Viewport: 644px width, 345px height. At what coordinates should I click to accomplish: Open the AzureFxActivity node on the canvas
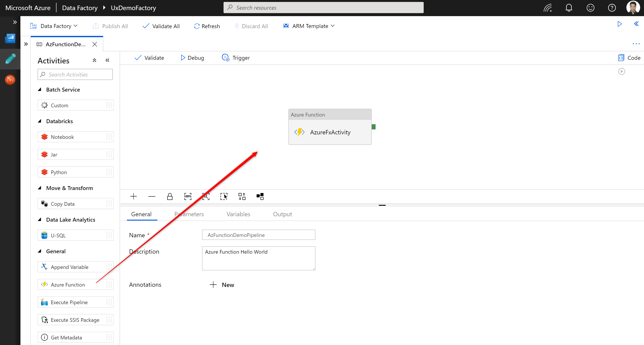tap(330, 132)
